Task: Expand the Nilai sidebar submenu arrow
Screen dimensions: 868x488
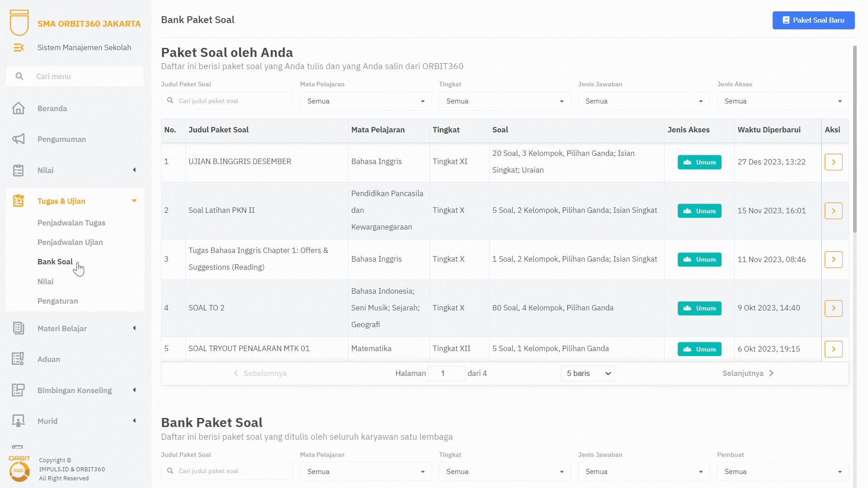Action: pos(134,170)
